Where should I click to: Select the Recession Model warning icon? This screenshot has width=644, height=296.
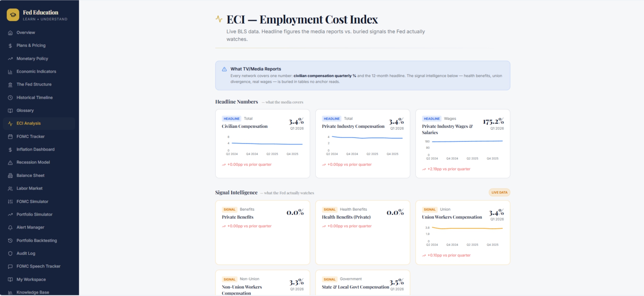tap(10, 162)
